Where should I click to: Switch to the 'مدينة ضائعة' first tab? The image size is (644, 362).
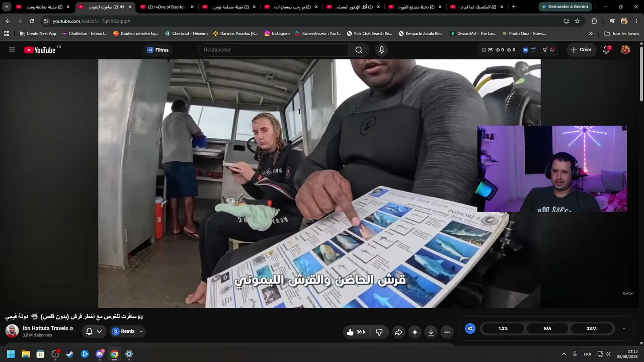point(43,7)
